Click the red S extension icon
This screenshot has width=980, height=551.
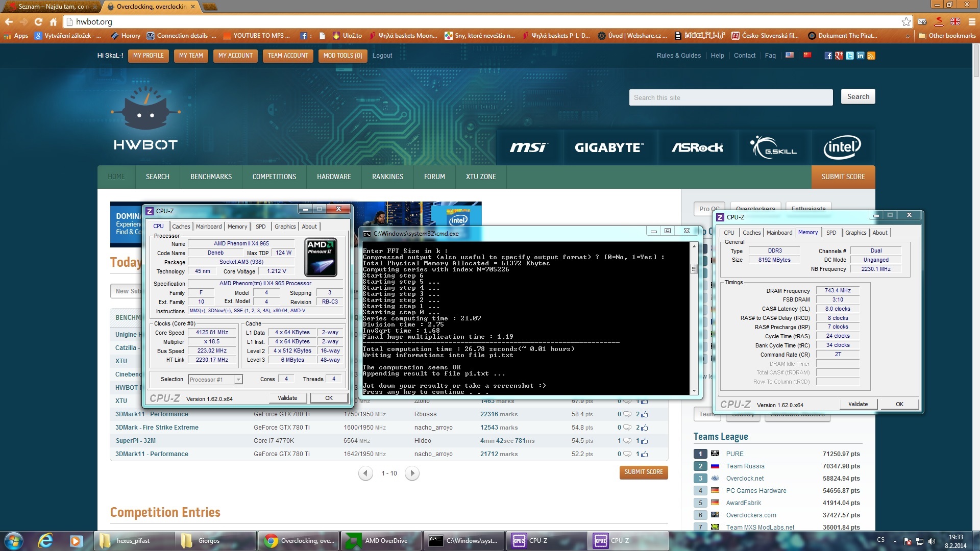point(939,21)
